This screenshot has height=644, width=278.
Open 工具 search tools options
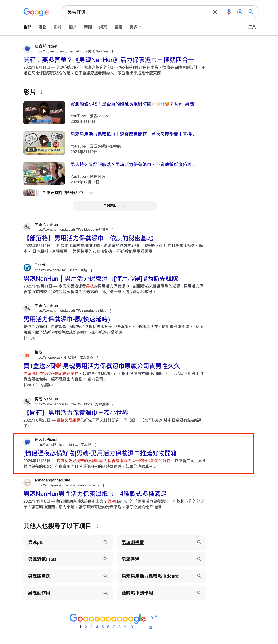[252, 27]
